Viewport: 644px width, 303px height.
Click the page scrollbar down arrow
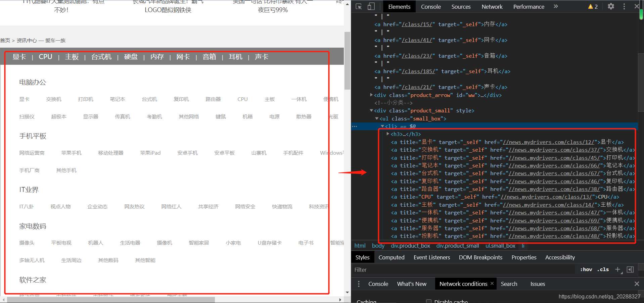click(x=347, y=293)
